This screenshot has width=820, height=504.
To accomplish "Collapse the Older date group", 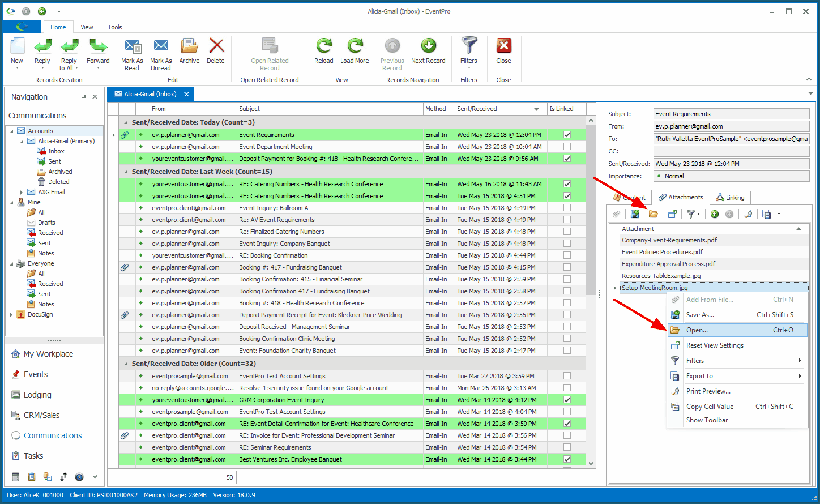I will [126, 364].
